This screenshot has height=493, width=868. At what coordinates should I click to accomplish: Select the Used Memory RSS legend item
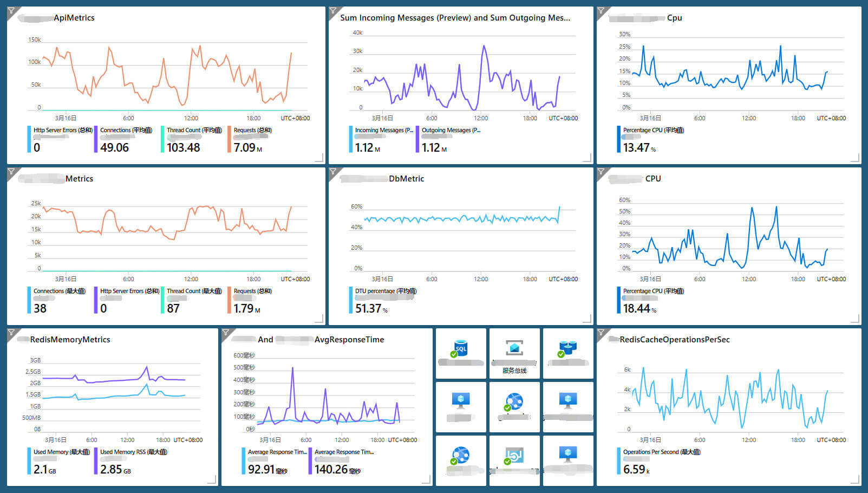click(133, 452)
